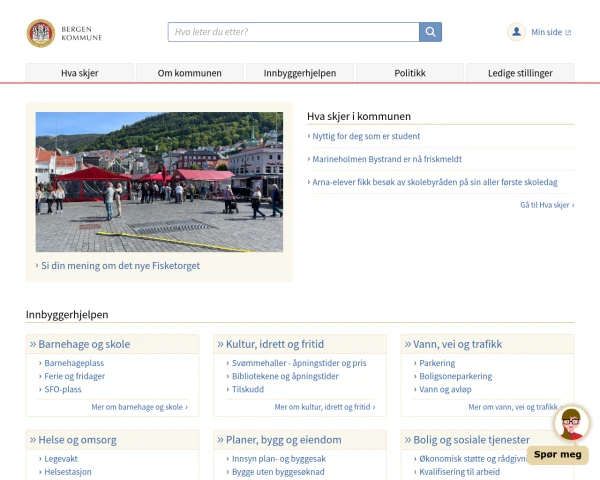
Task: Expand the Kultur, idrett og fritid category
Action: (x=275, y=344)
